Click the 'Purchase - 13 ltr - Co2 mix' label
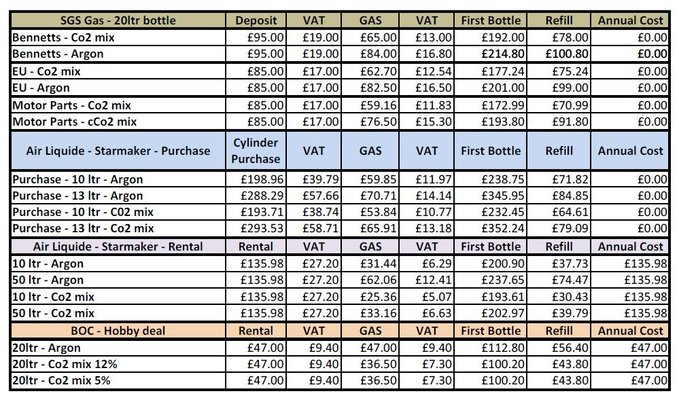The image size is (679, 400). pos(88,227)
